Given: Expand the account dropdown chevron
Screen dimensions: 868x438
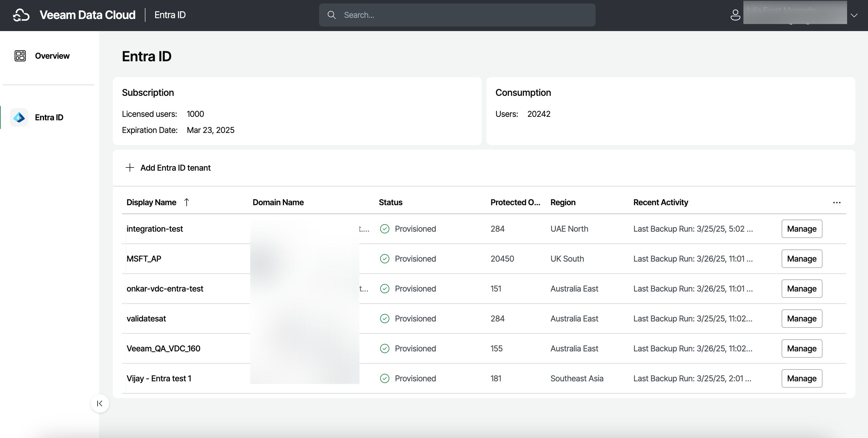Looking at the screenshot, I should click(x=854, y=16).
